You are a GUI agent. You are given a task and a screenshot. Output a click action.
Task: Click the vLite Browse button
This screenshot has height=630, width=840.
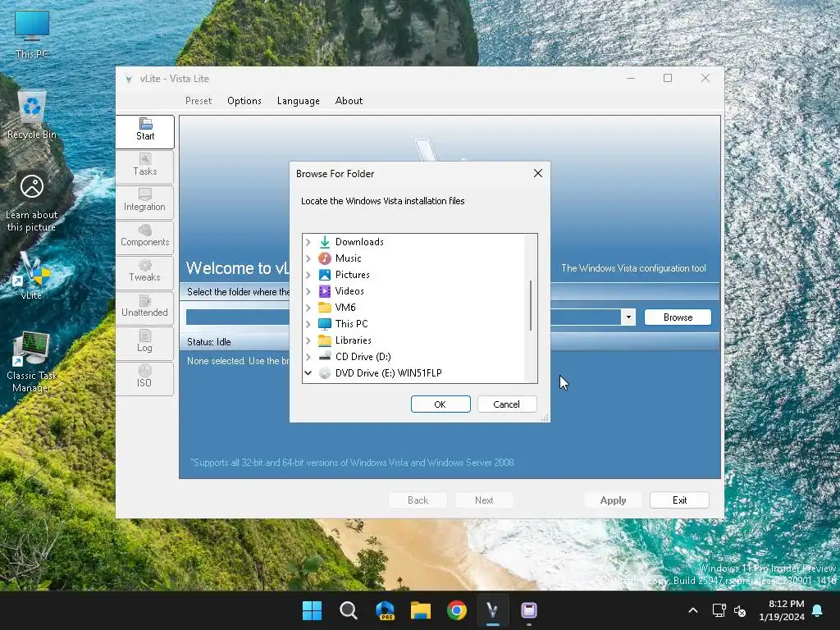pos(678,317)
